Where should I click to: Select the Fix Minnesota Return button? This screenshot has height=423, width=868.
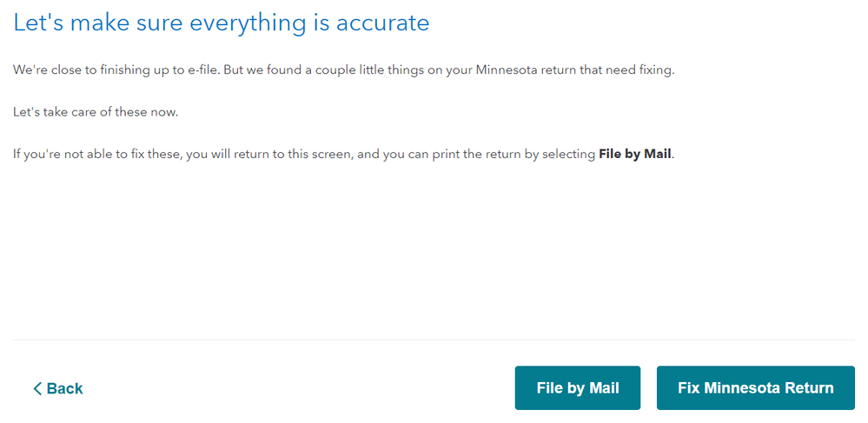pos(756,387)
